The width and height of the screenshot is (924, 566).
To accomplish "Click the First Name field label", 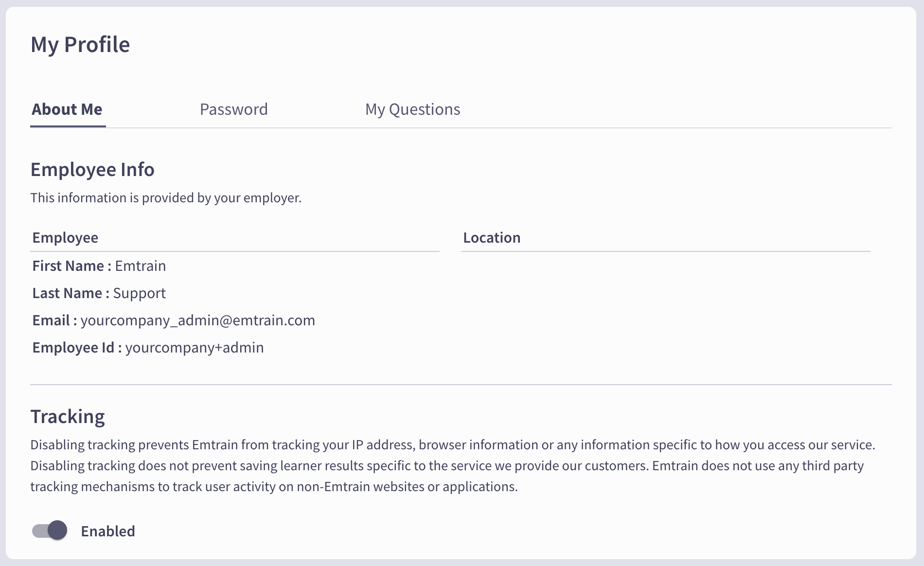I will pyautogui.click(x=71, y=266).
